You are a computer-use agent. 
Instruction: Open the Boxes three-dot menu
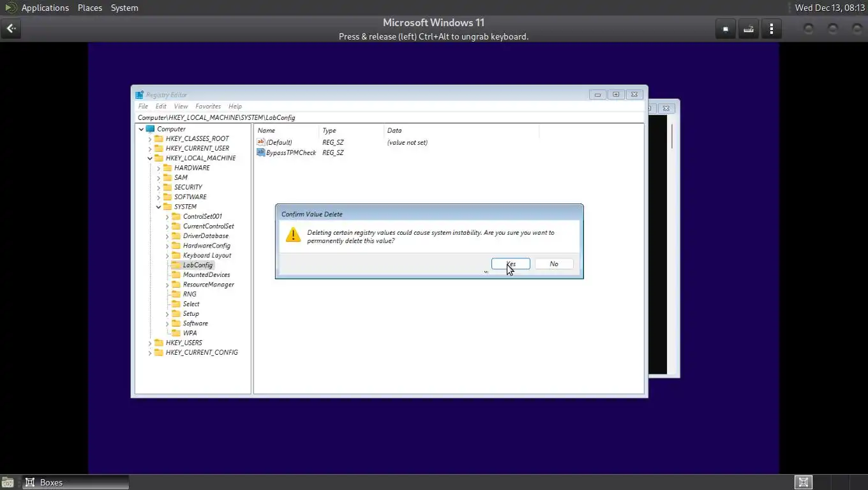tap(771, 29)
